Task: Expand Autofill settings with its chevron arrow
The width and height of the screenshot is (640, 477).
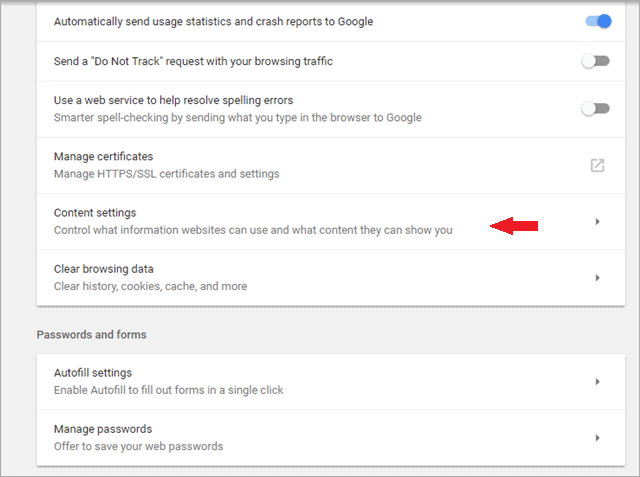Action: tap(597, 381)
